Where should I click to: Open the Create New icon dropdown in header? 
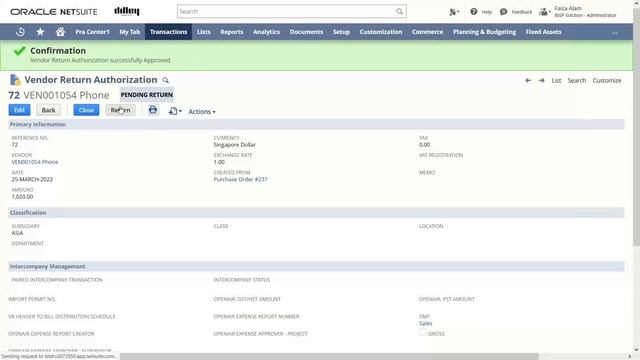[x=454, y=12]
